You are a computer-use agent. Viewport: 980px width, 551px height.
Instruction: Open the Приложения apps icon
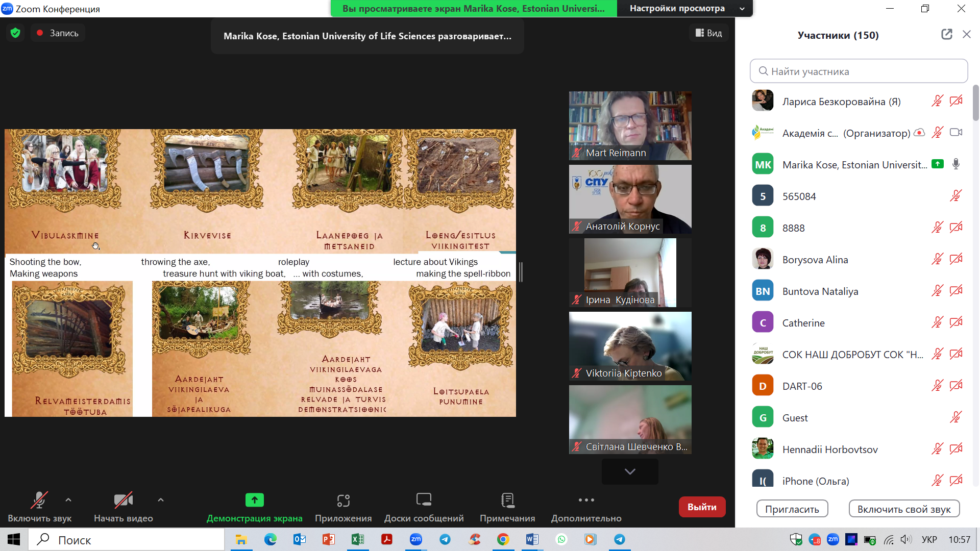point(343,500)
